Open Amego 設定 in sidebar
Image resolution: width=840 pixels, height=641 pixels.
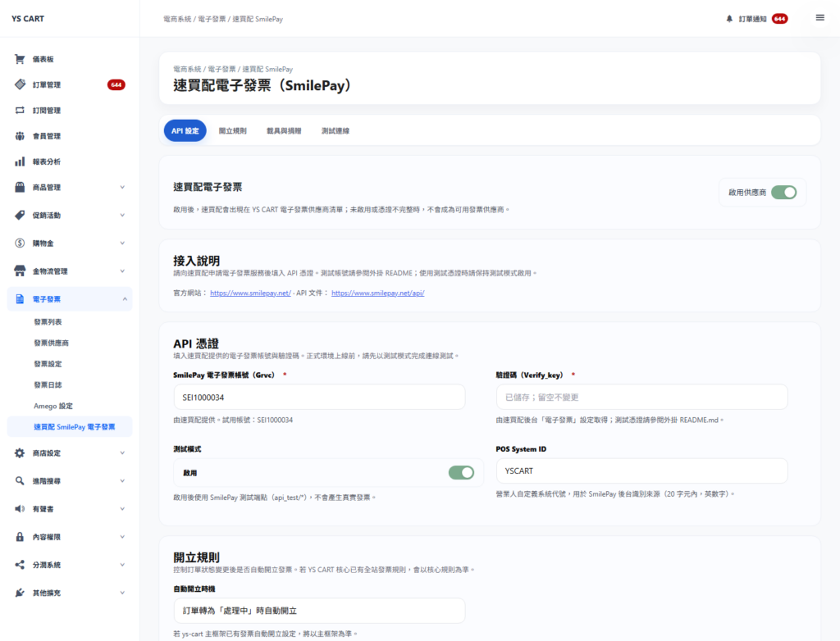(x=53, y=406)
